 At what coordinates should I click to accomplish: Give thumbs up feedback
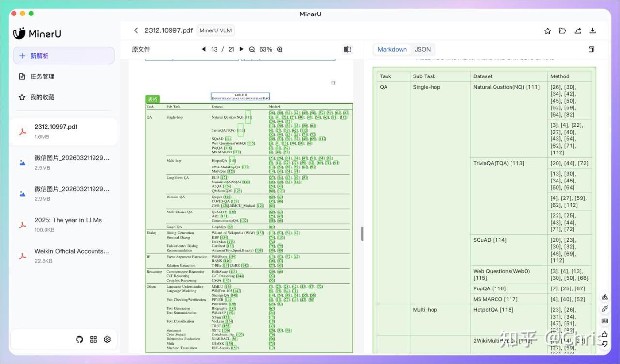(604, 334)
